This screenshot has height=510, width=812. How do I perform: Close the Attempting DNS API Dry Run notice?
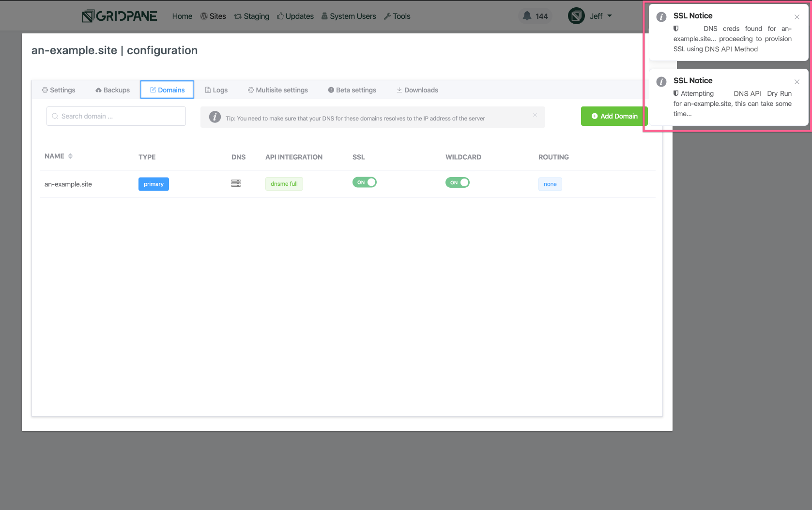(x=797, y=82)
